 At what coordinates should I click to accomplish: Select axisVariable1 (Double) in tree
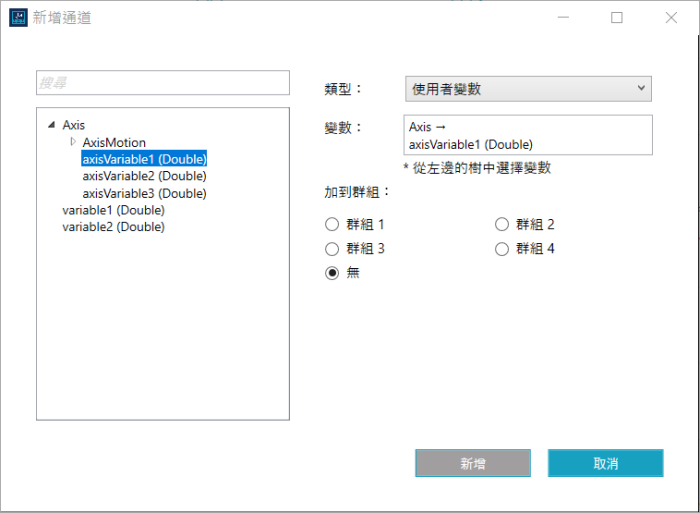pos(144,159)
